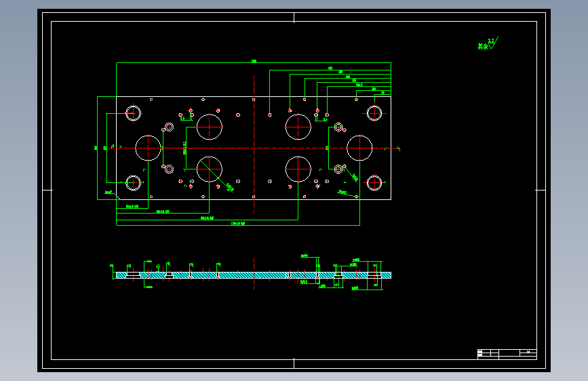588x381 pixels.
Task: Click the title block in the sheet corner
Action: pyautogui.click(x=507, y=354)
